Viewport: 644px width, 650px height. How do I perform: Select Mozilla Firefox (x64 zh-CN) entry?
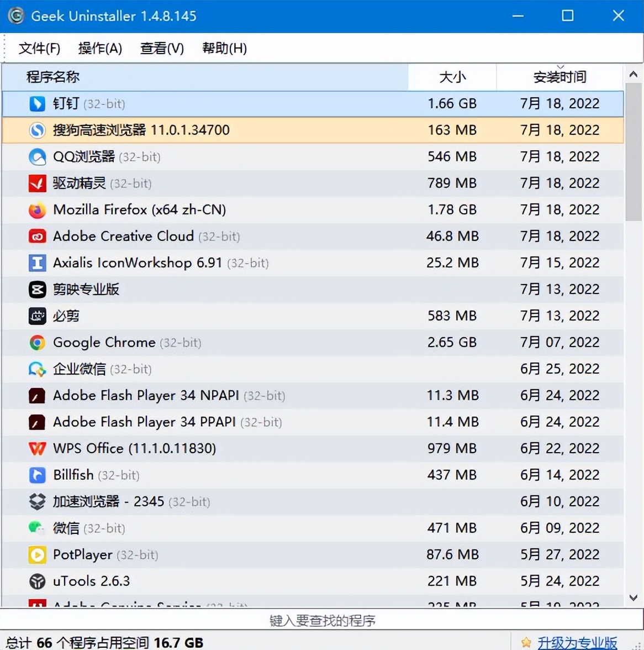click(140, 210)
